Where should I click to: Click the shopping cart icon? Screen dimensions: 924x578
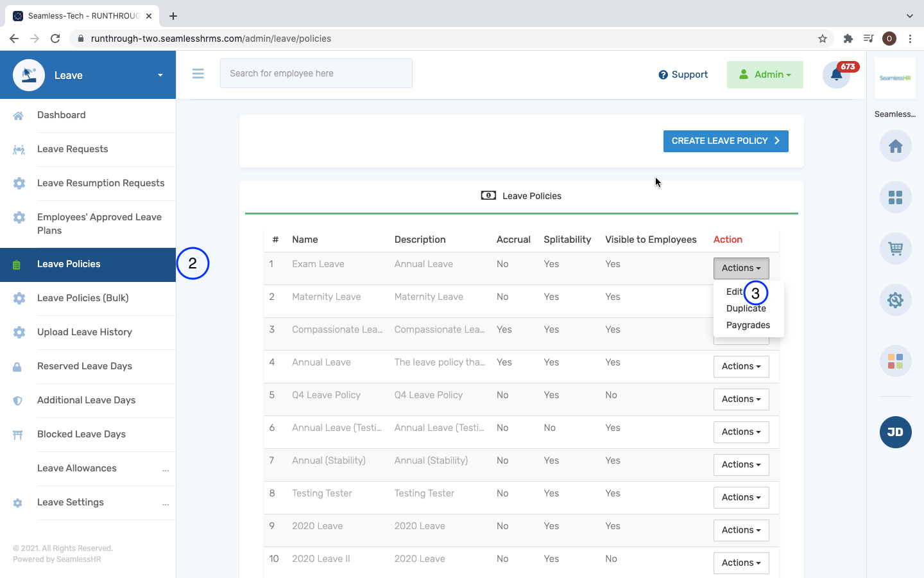(895, 249)
